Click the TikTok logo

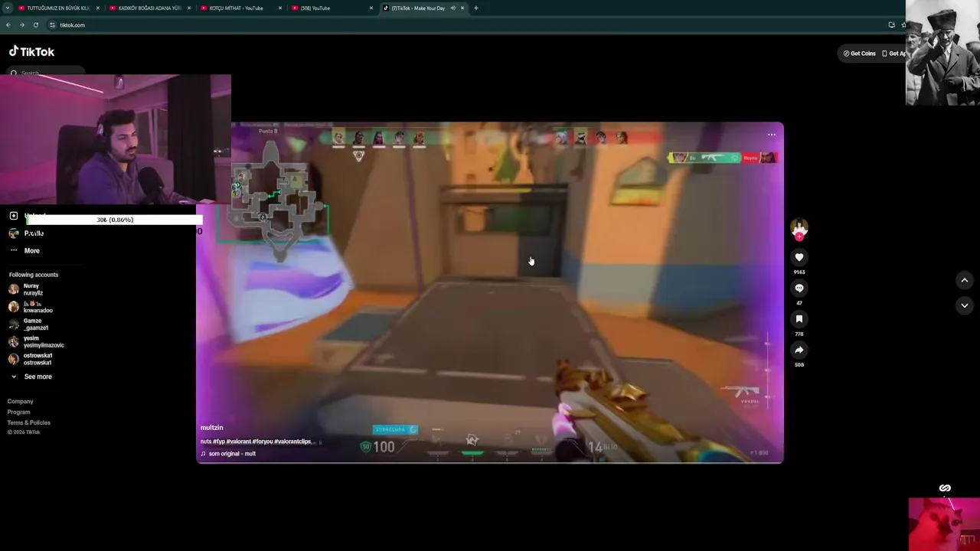click(x=31, y=51)
